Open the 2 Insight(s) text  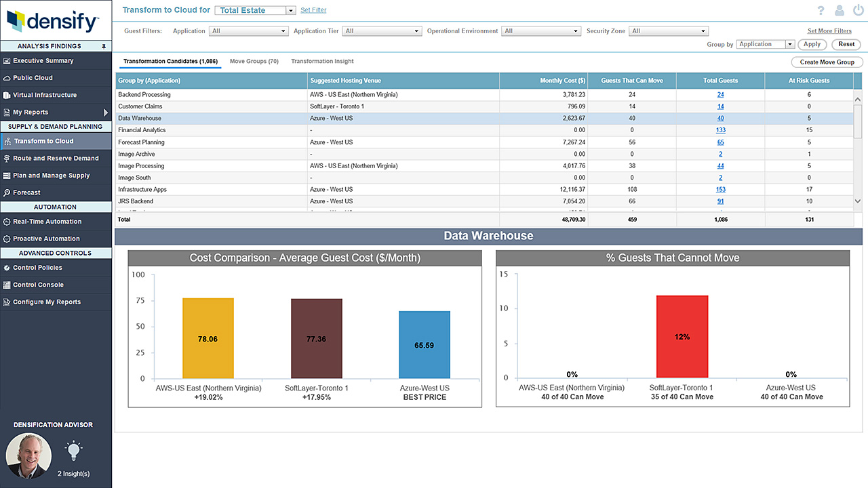tap(73, 473)
